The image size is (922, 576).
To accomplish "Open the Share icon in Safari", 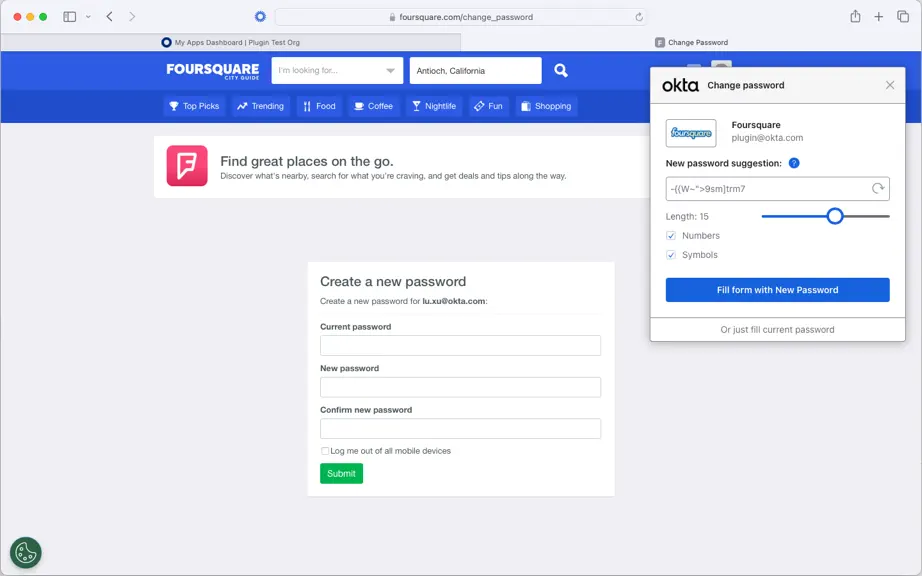I will [855, 16].
